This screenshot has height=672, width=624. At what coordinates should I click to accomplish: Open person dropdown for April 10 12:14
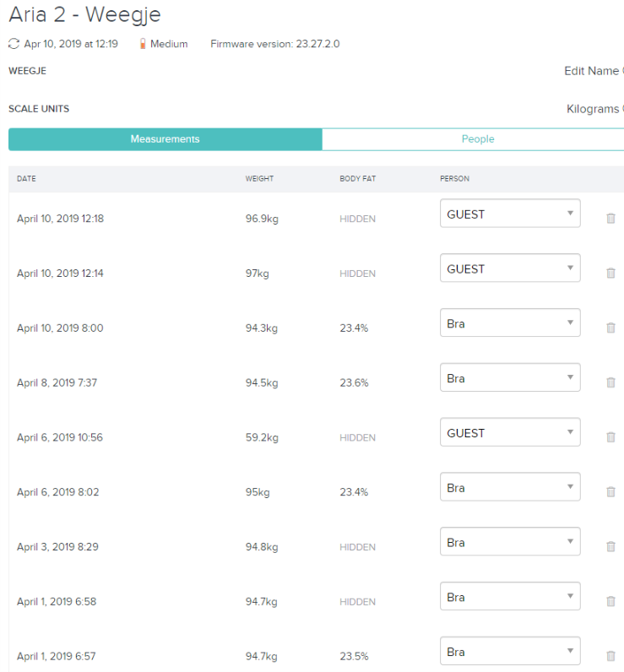pos(510,268)
